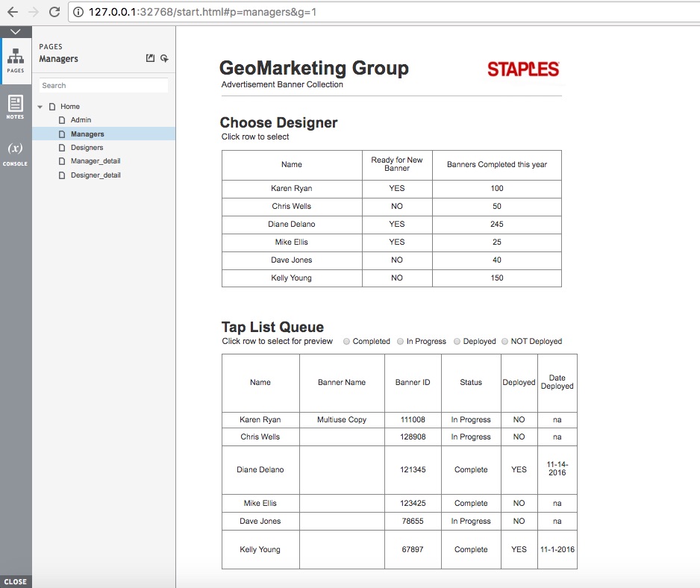Select the NOT Deployed radio button
This screenshot has height=588, width=700.
[x=505, y=341]
